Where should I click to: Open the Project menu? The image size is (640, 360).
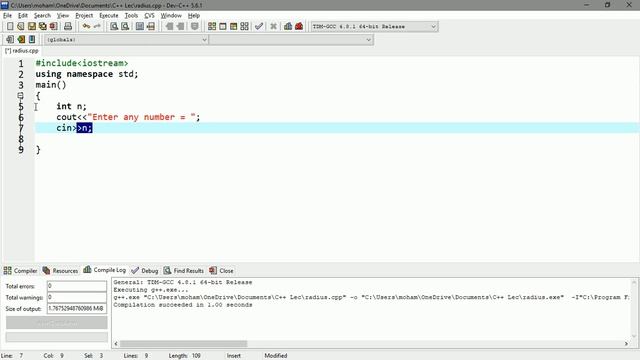[x=84, y=16]
